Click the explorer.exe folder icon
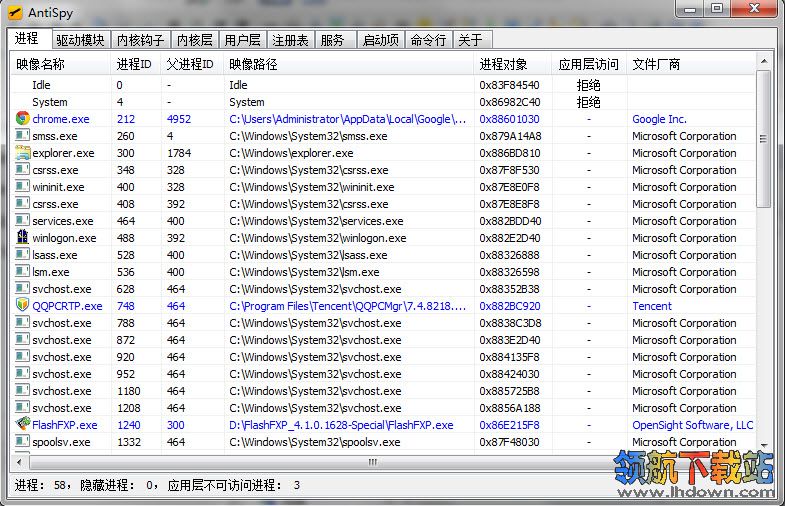785x506 pixels. (23, 153)
